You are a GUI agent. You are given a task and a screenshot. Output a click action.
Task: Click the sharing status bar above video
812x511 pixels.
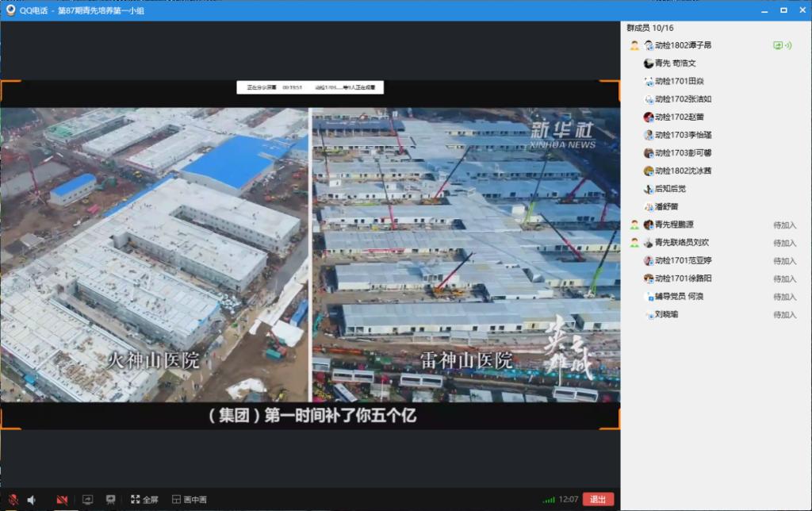click(x=309, y=88)
